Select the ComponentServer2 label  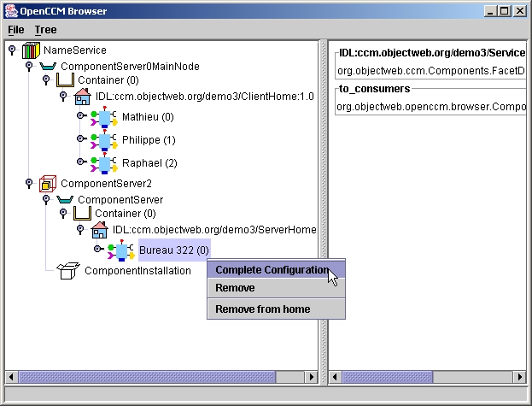point(106,184)
